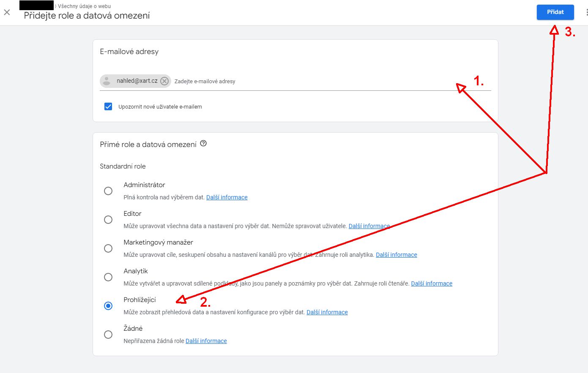This screenshot has width=588, height=373.
Task: Open Další informace link for Prohlížející
Action: pyautogui.click(x=327, y=312)
